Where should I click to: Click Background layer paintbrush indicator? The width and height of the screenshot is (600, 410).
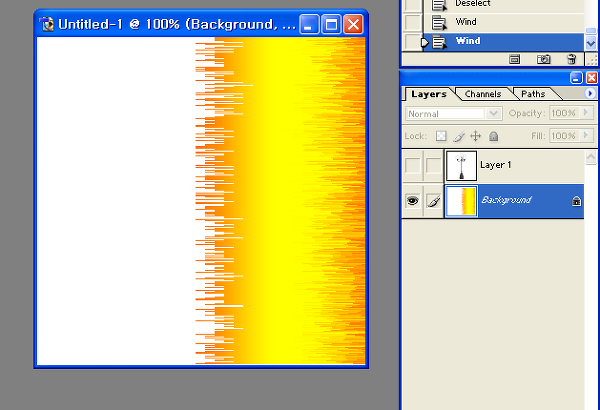click(434, 201)
